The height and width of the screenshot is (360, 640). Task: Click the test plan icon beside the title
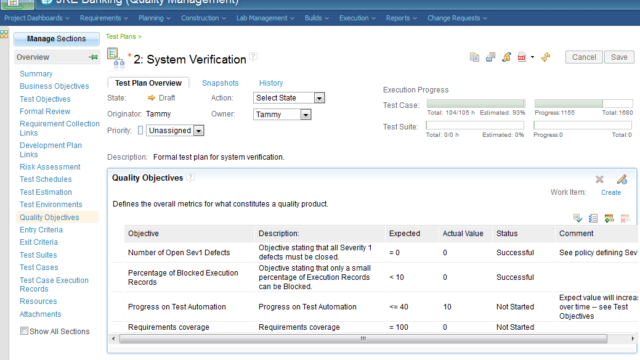(116, 58)
